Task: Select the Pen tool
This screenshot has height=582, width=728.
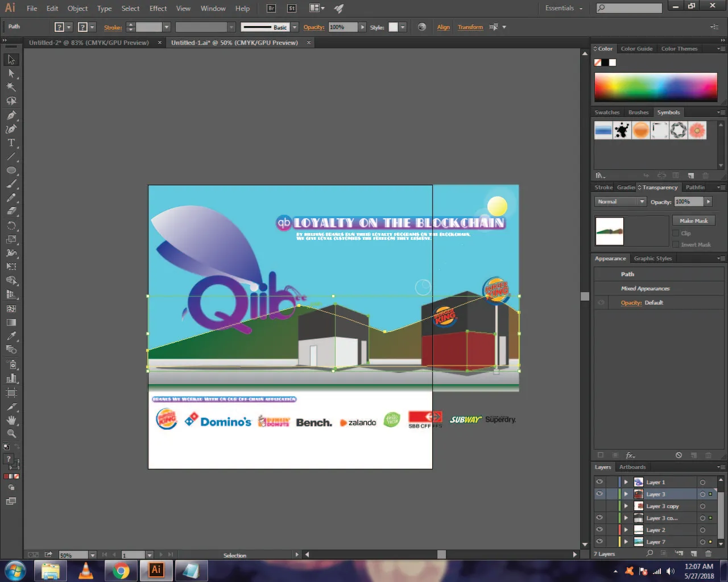Action: (11, 115)
